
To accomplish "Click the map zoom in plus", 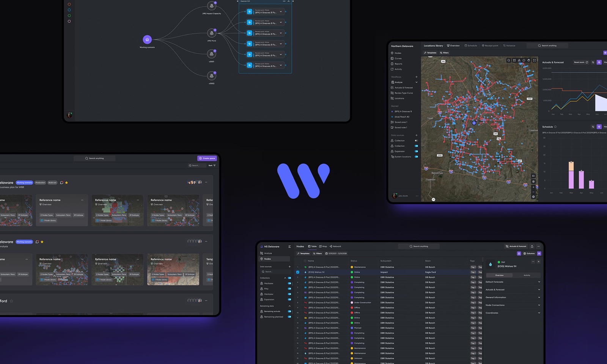I will [533, 187].
